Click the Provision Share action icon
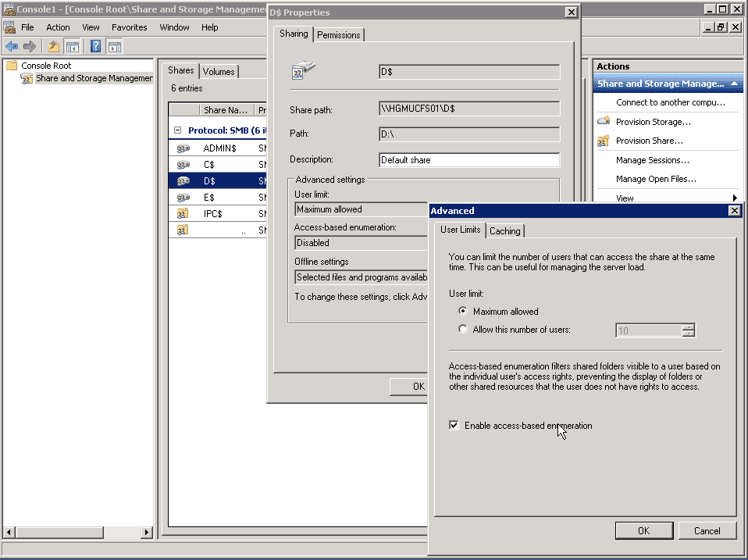Screen dimensions: 748x560 [604, 141]
